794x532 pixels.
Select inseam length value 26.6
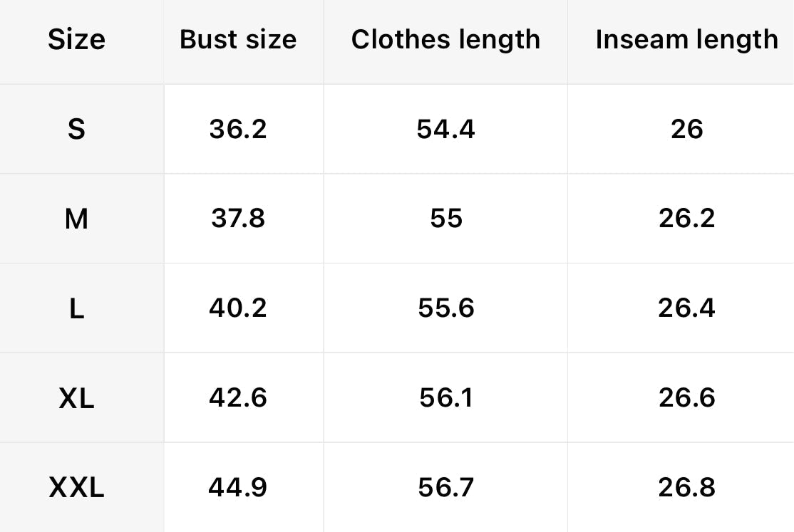click(687, 398)
